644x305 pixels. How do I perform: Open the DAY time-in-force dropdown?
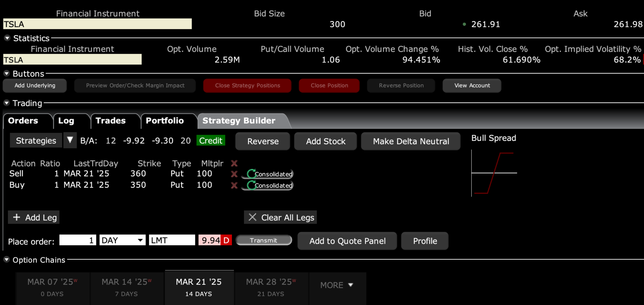(140, 240)
